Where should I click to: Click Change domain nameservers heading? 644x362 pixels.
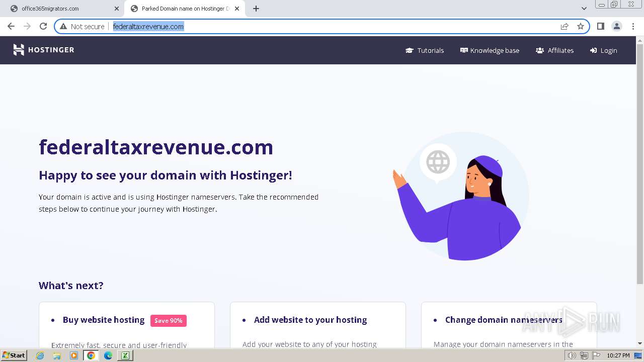point(504,320)
